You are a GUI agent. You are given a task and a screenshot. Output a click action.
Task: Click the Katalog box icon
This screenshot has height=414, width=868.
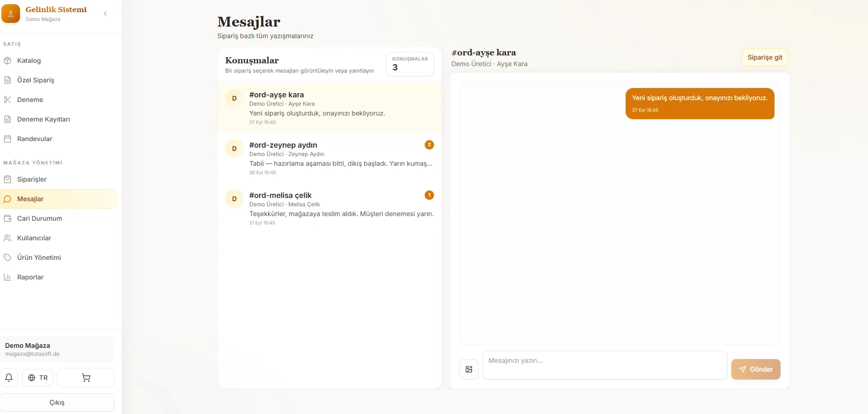pyautogui.click(x=7, y=61)
